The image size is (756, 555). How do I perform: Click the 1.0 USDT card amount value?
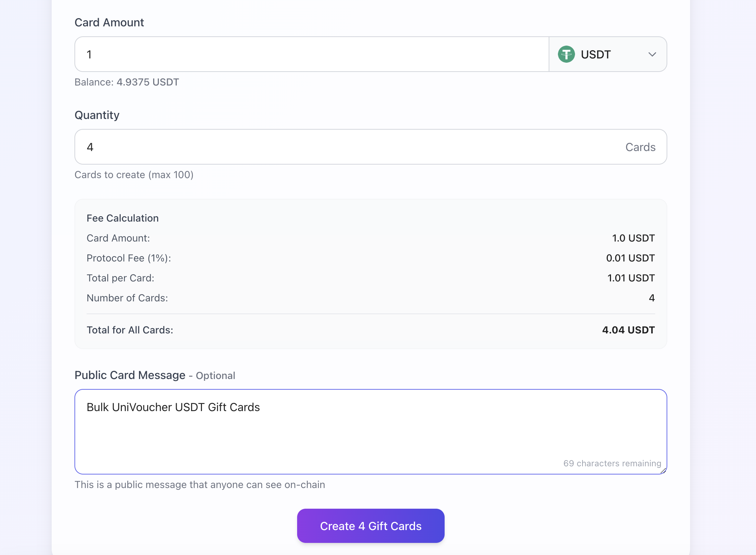[x=633, y=238]
